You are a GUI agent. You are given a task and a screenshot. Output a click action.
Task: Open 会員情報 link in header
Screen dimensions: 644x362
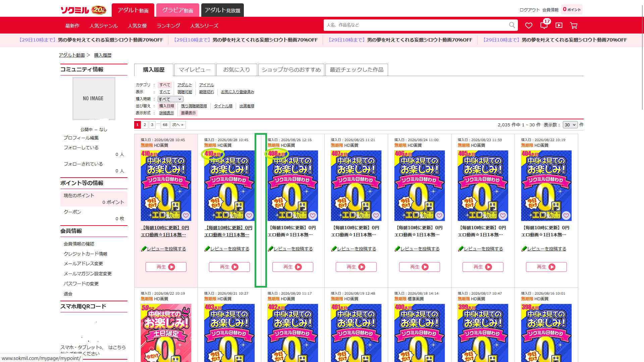[550, 10]
